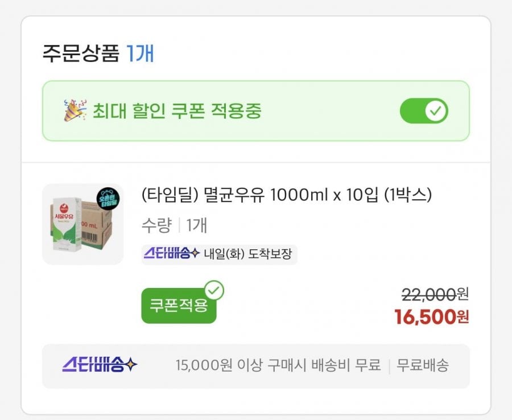Click the 주문상품 heading
Screen dimensions: 512x420
pos(81,53)
